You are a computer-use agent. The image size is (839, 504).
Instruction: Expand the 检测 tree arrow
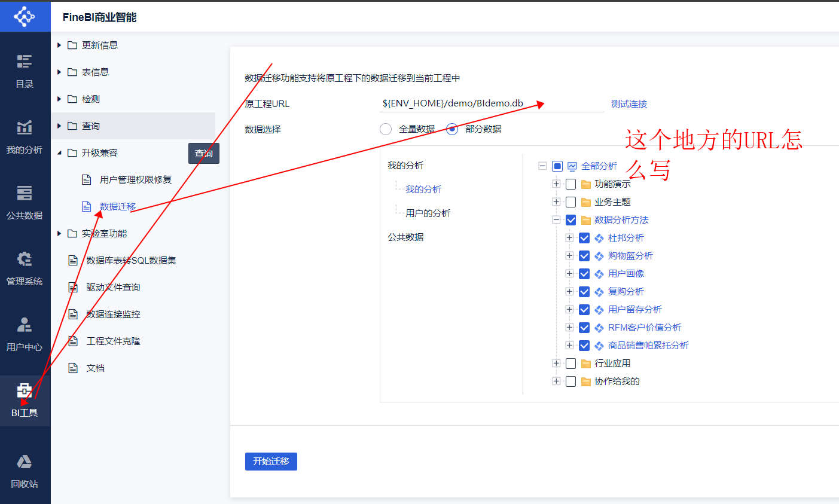[59, 99]
